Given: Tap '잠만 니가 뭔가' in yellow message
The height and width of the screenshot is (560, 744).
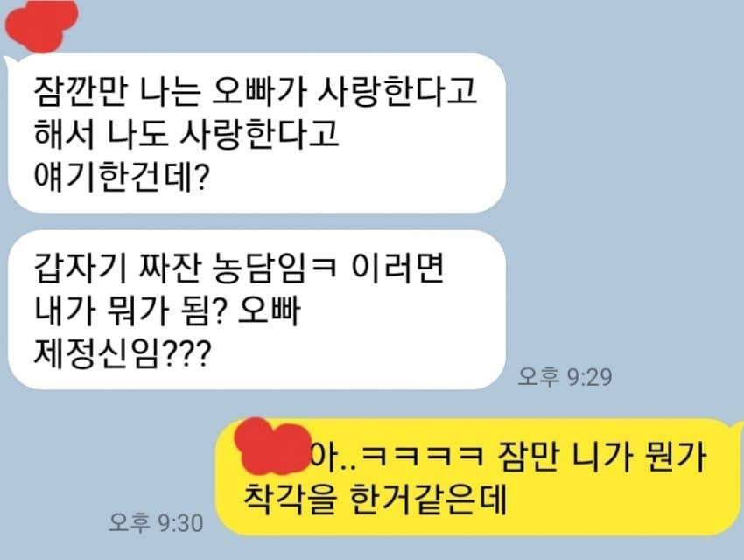Looking at the screenshot, I should click(x=601, y=457).
